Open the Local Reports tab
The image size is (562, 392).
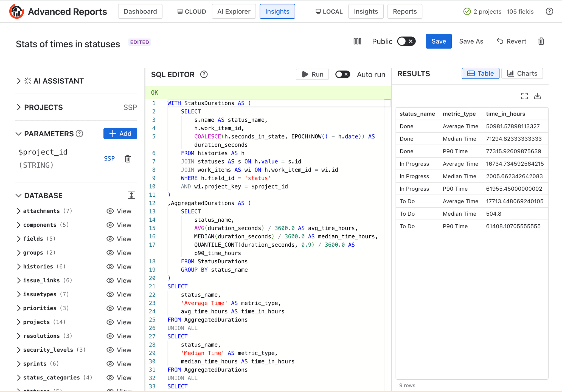405,12
